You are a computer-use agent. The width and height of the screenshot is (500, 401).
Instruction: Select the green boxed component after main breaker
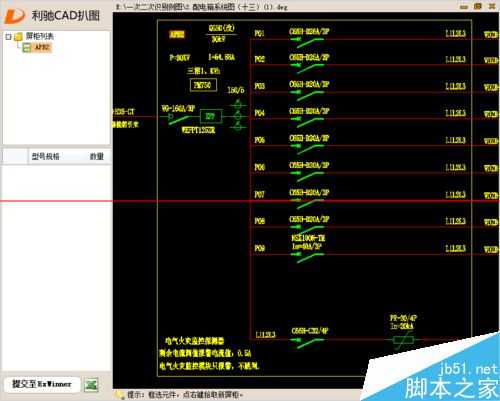[211, 116]
